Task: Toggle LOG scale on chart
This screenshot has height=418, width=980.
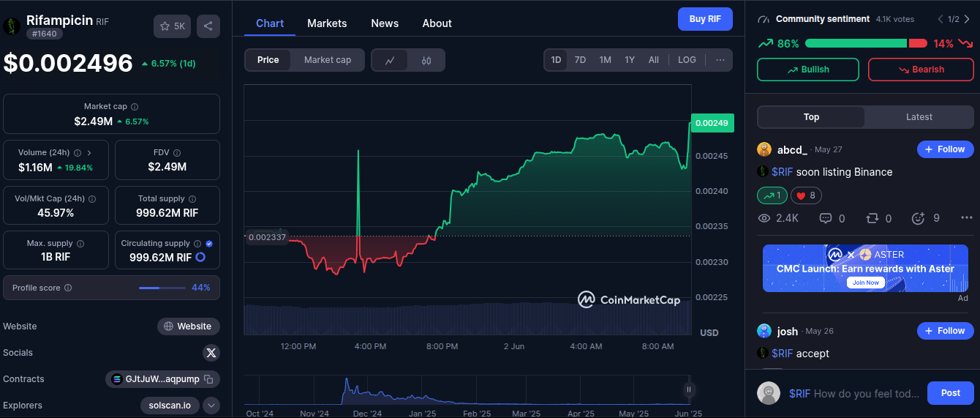Action: point(687,60)
